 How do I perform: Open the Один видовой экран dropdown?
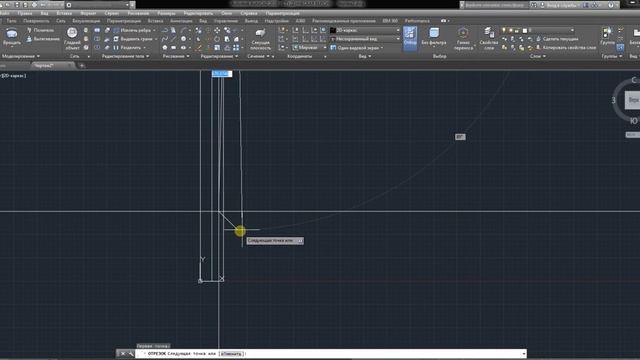(x=358, y=48)
